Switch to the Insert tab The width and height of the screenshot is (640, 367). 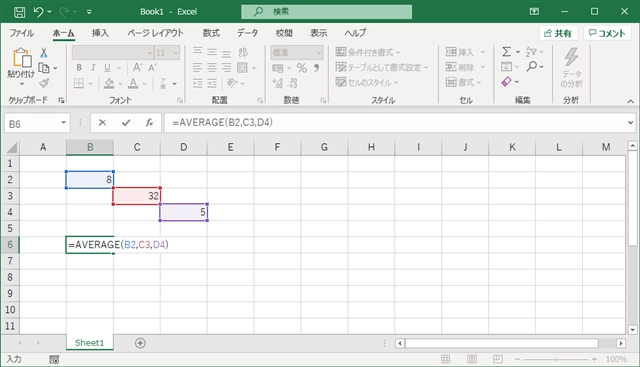[x=100, y=33]
